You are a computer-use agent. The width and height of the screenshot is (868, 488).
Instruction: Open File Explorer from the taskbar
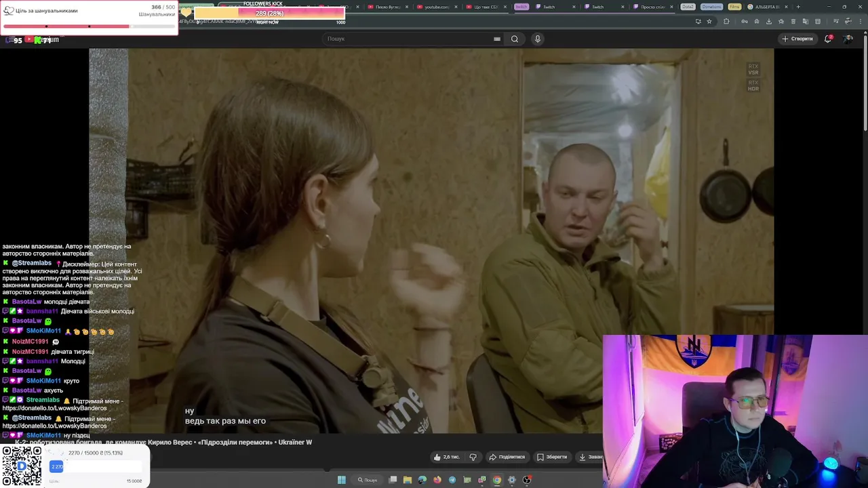click(x=408, y=480)
